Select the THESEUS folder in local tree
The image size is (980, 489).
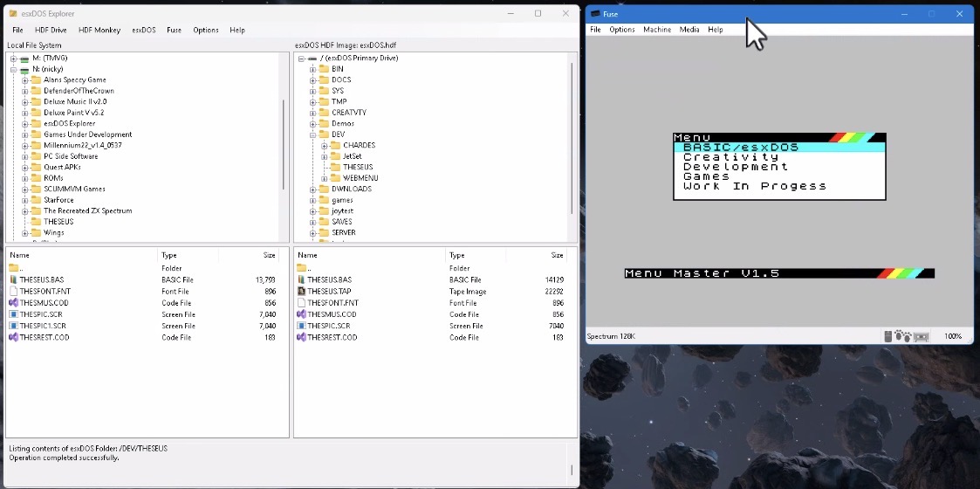click(58, 222)
